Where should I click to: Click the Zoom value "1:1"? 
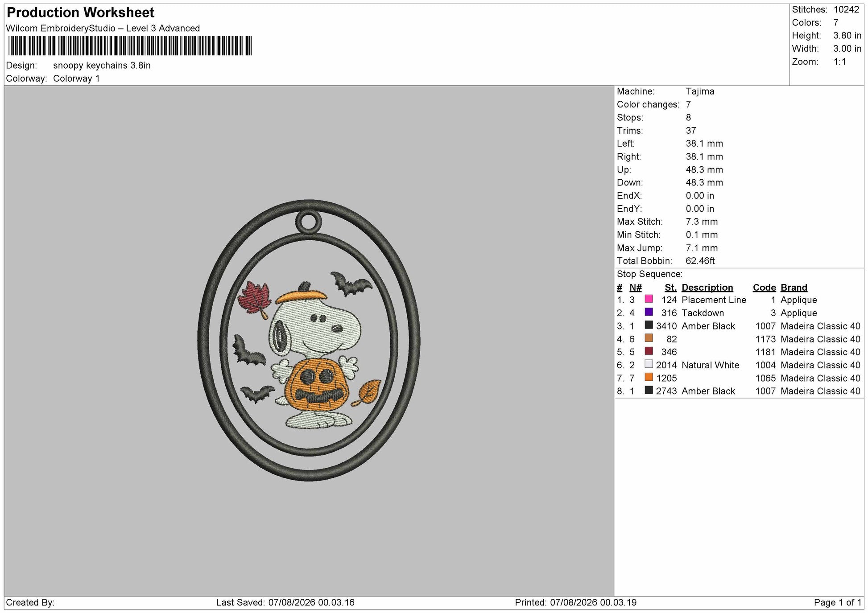click(840, 62)
